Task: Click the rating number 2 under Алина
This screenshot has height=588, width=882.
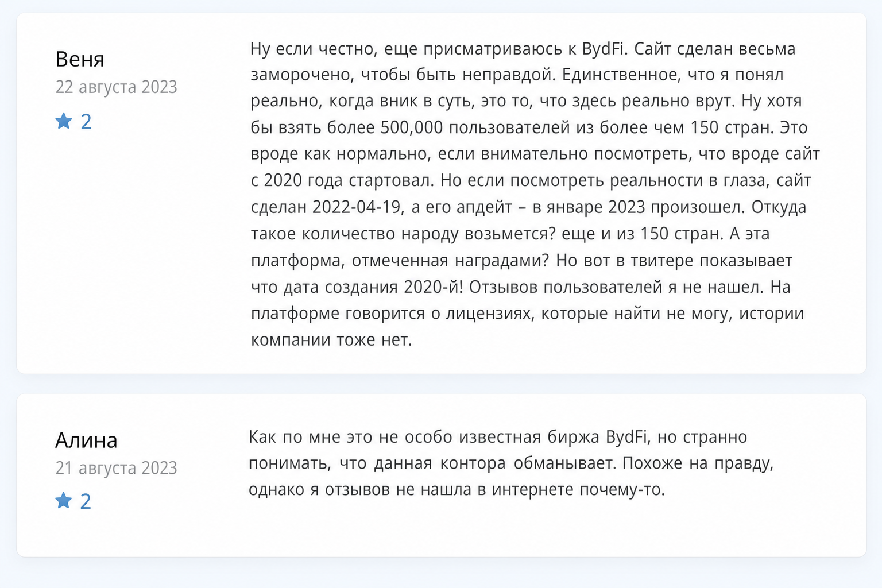Action: tap(86, 501)
